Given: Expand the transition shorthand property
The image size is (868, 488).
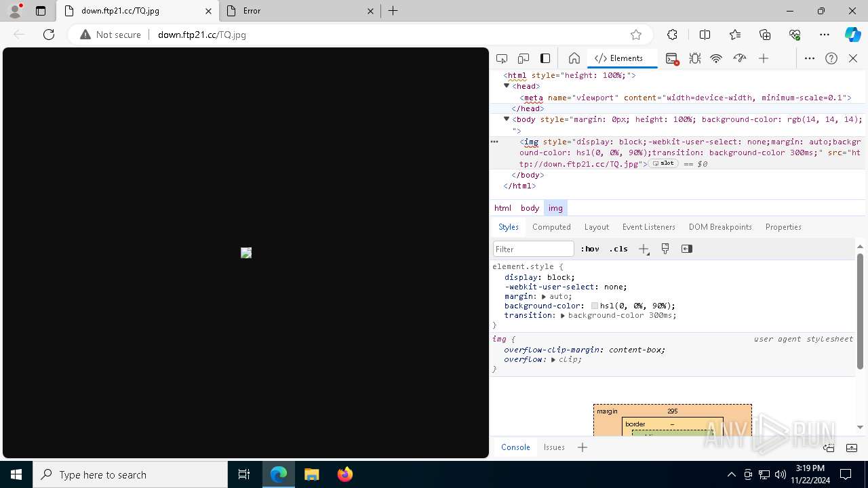Looking at the screenshot, I should 563,315.
